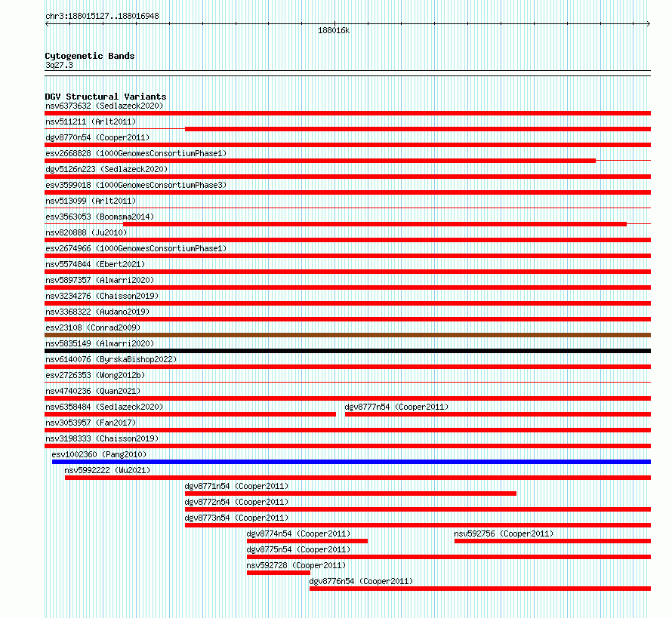Viewport: 672px width, 618px height.
Task: Click the red nsv6358484 variant bar
Action: click(190, 414)
